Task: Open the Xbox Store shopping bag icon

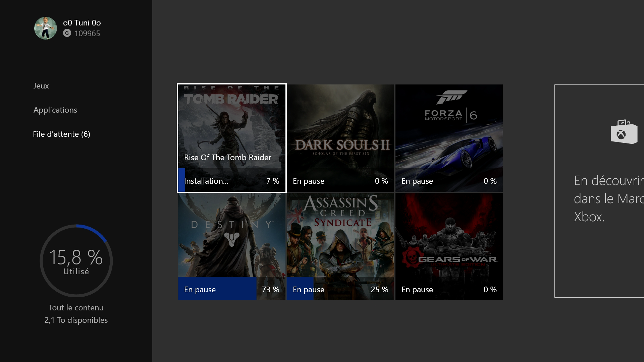Action: pyautogui.click(x=624, y=132)
